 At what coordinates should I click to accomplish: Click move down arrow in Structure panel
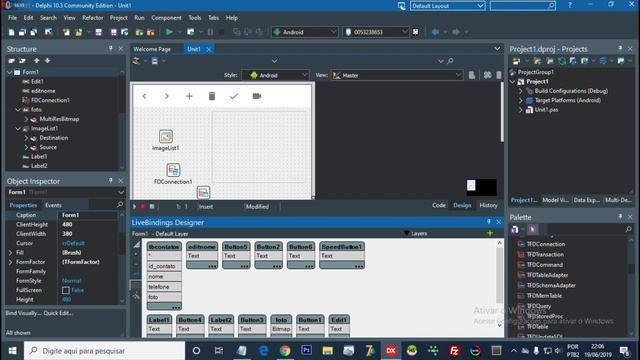47,60
